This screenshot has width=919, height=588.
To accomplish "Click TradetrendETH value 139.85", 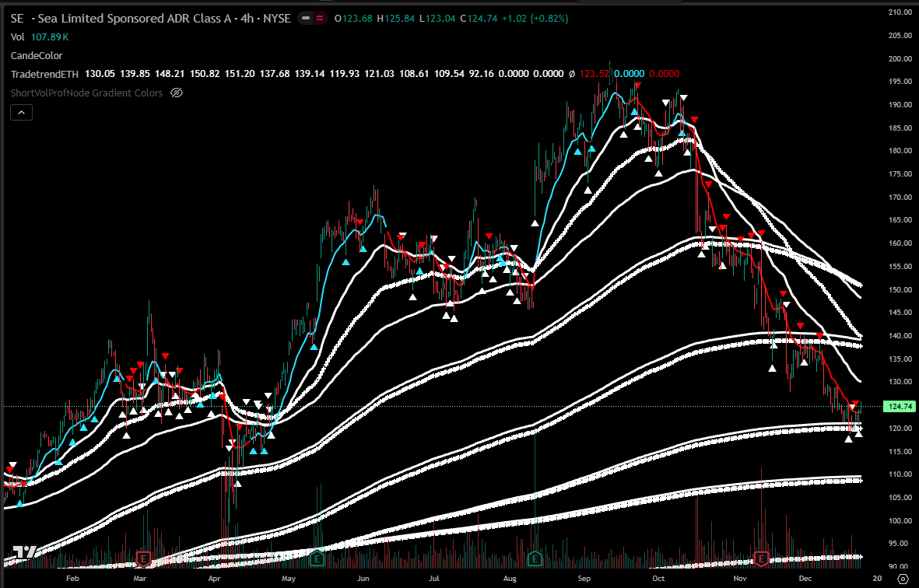I will click(135, 74).
